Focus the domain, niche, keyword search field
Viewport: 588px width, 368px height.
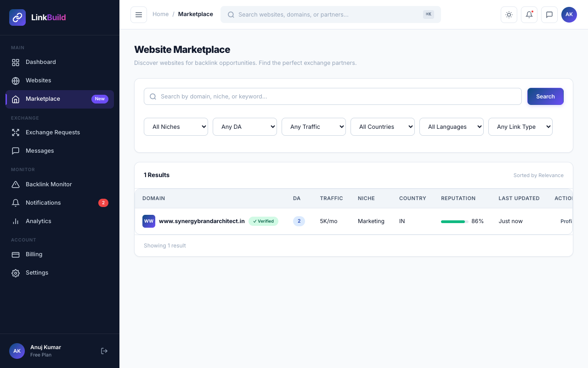[x=333, y=97]
